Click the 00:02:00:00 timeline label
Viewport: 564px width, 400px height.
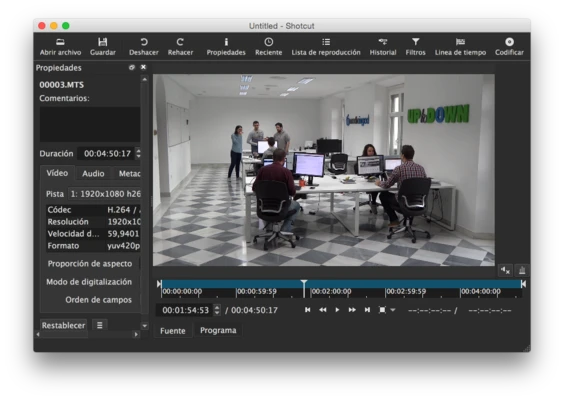pos(331,291)
